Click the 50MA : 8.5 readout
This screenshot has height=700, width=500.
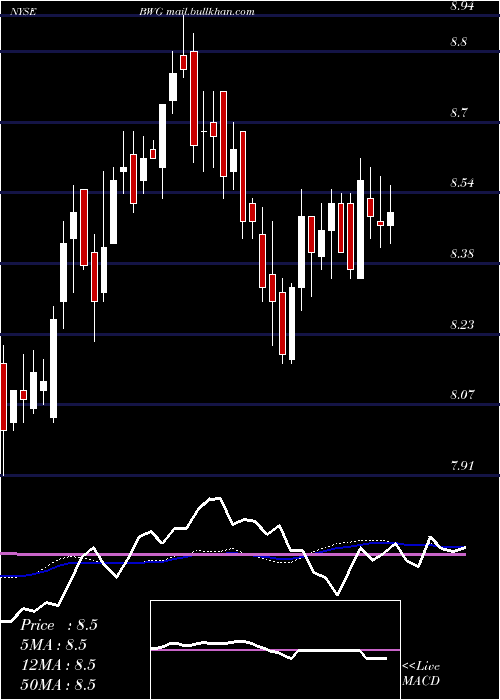[x=58, y=684]
